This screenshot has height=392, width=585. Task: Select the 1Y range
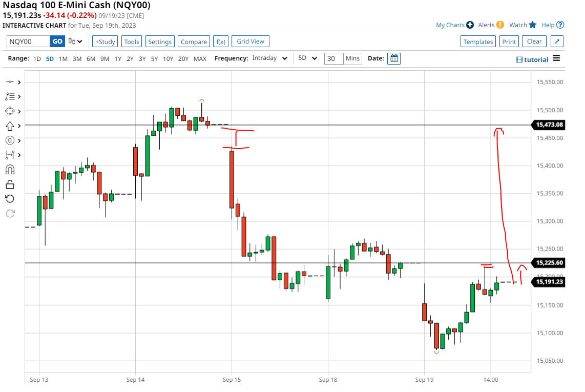118,58
